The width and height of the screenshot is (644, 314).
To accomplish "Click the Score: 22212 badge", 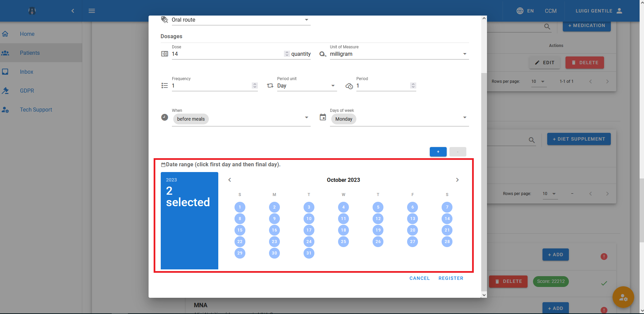I will 551,281.
